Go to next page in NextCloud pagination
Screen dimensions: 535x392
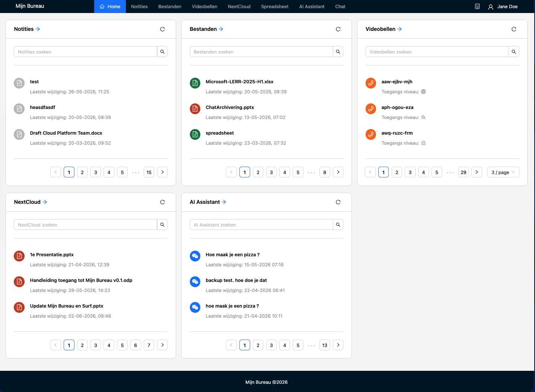[162, 345]
